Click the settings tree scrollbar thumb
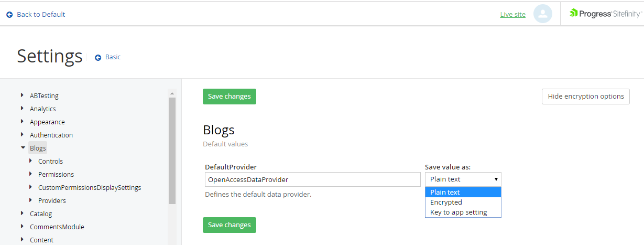 [172, 151]
